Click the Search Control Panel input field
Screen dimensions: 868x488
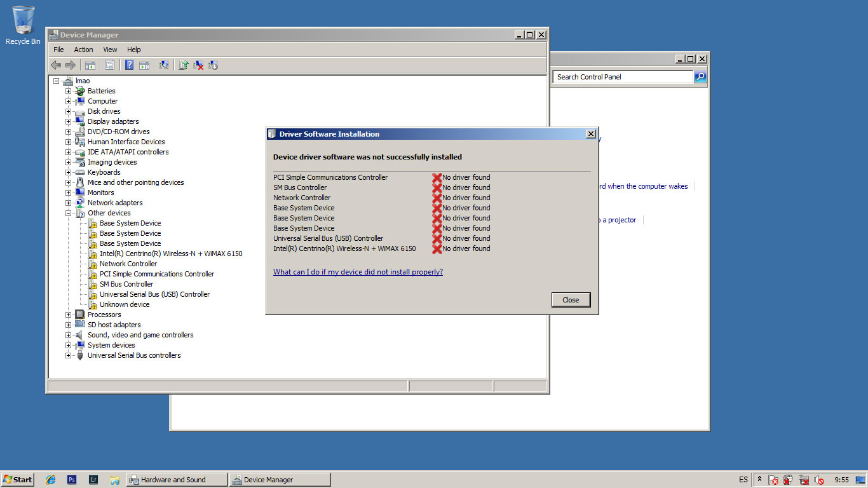tap(623, 77)
